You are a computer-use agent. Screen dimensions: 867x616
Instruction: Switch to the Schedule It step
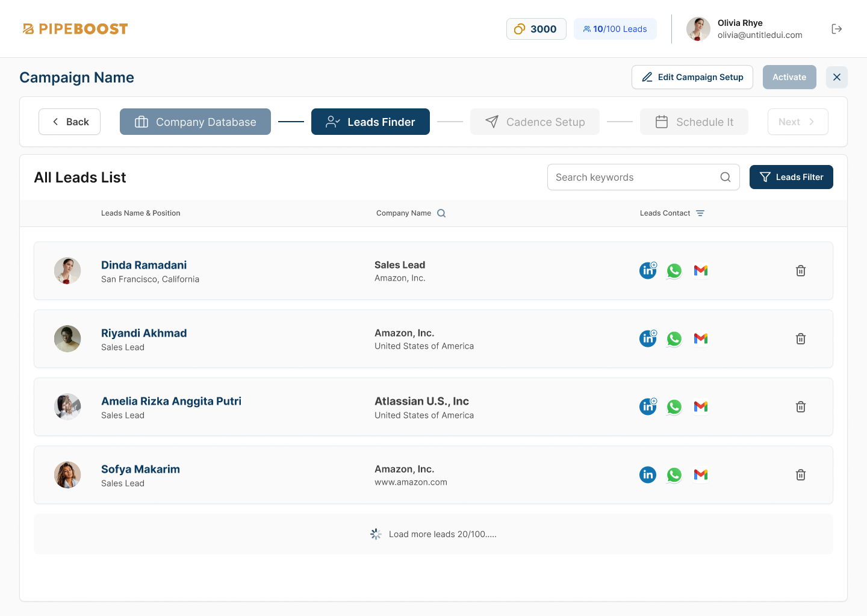[x=694, y=122]
